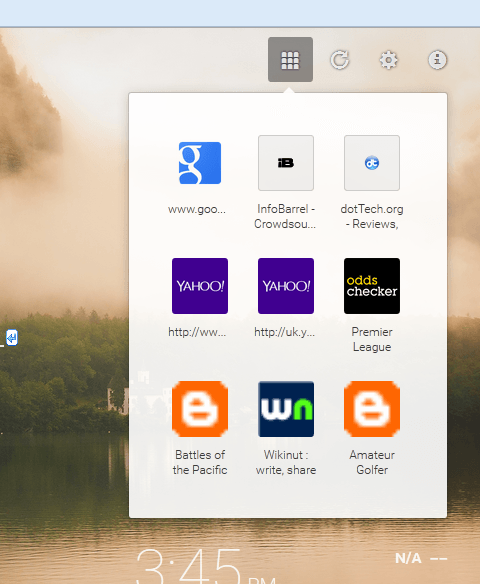This screenshot has width=480, height=584.
Task: Open the info circle icon
Action: coord(437,60)
